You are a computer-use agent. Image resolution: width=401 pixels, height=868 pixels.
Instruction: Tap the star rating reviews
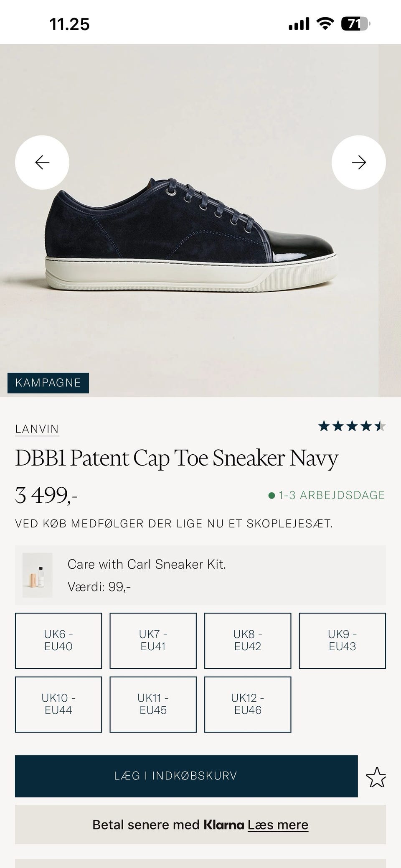[352, 427]
